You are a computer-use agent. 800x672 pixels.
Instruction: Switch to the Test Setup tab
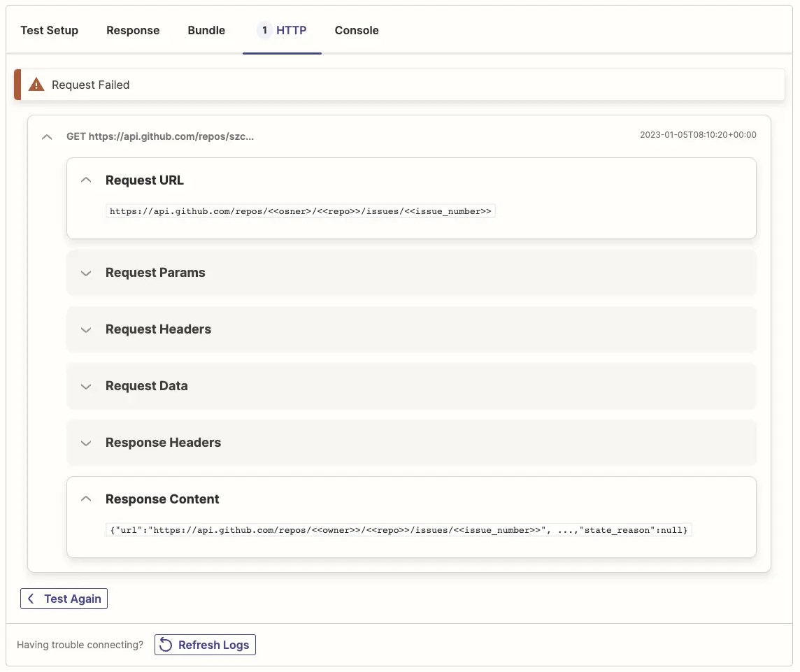[x=49, y=30]
